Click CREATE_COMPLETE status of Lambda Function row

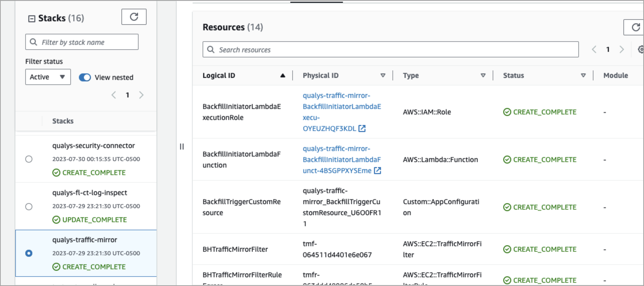540,160
